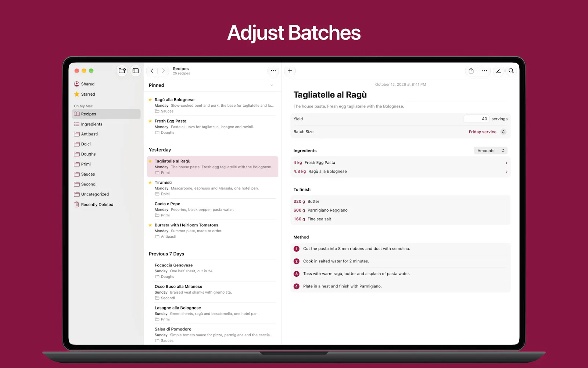Click the search magnifier icon
This screenshot has width=588, height=368.
[x=511, y=71]
